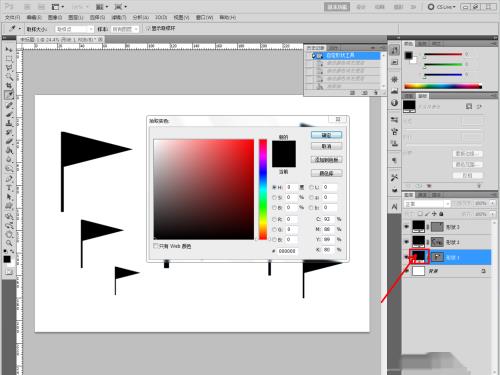500x375 pixels.
Task: Select the Quick Selection tool
Action: (9, 77)
